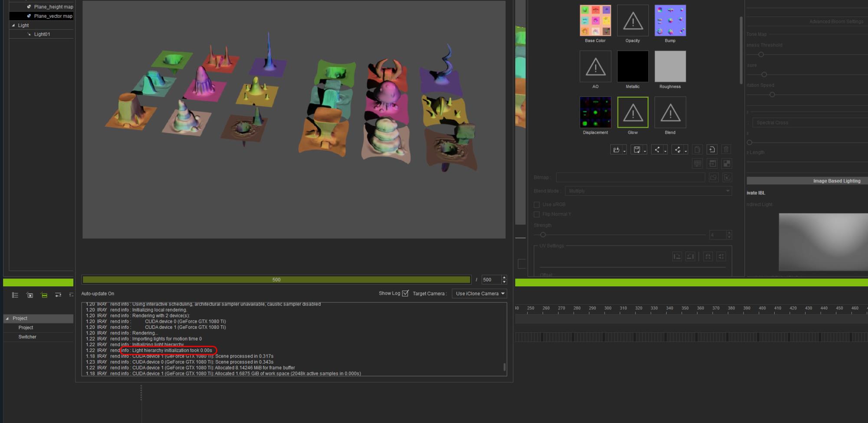Select the Glow texture channel
Image resolution: width=868 pixels, height=423 pixels.
tap(632, 112)
